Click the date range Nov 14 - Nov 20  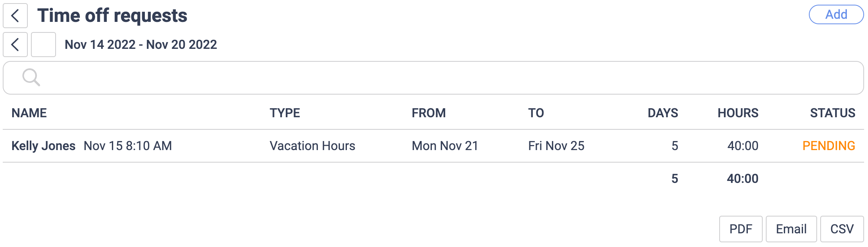point(141,45)
